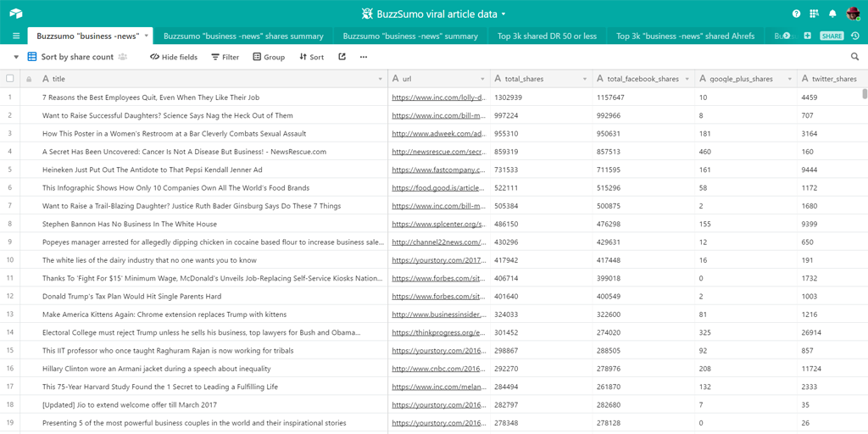Click the vertical scrollbar thumb
The height and width of the screenshot is (434, 868).
point(865,93)
